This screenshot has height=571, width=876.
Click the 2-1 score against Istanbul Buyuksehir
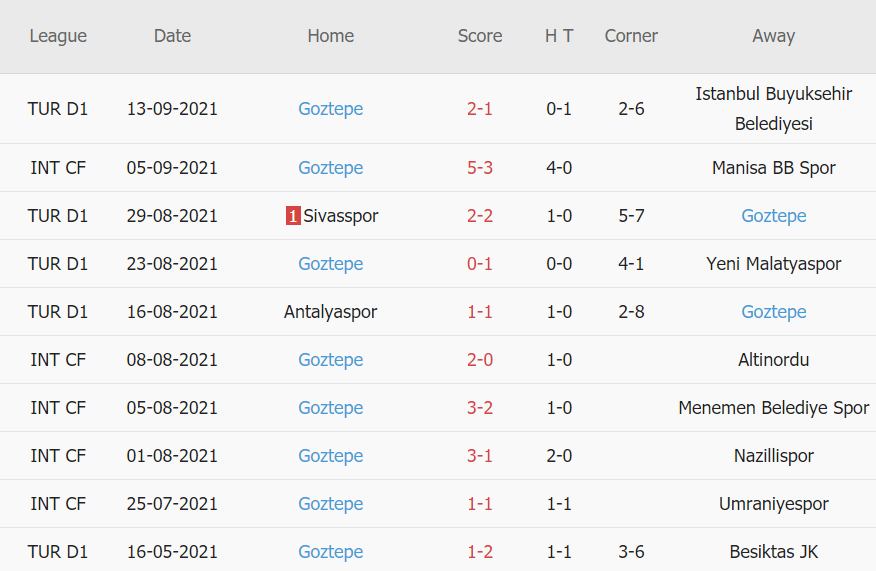tap(480, 108)
